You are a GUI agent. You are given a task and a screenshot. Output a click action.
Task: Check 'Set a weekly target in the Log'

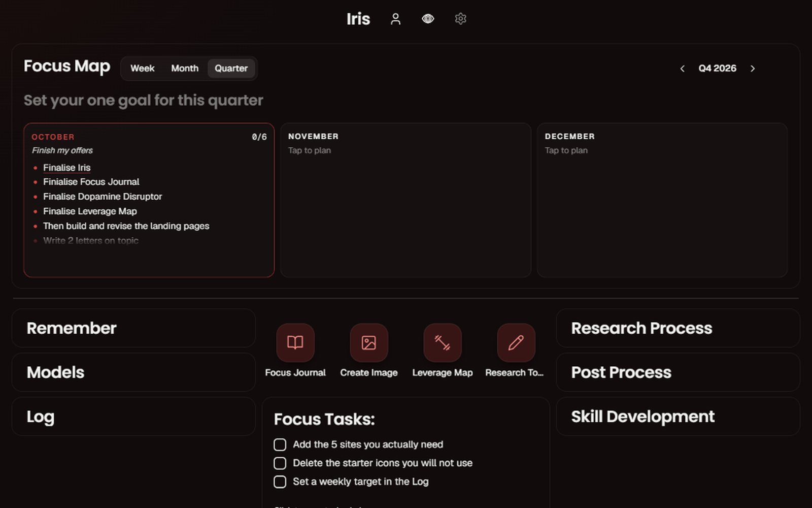280,482
